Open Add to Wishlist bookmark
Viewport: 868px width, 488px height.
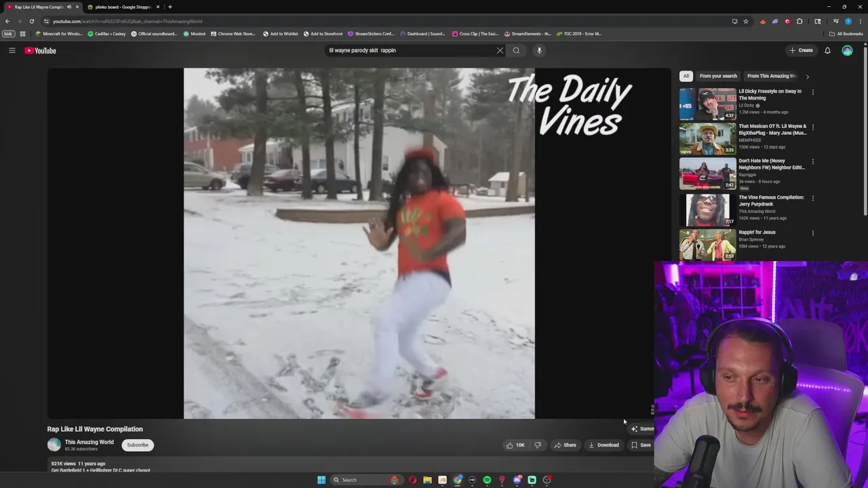280,34
